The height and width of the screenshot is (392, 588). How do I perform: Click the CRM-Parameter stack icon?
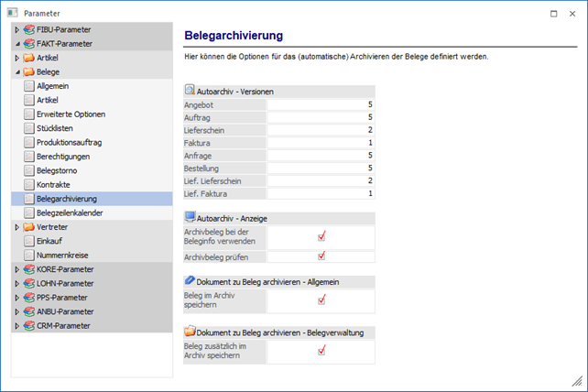click(x=28, y=325)
